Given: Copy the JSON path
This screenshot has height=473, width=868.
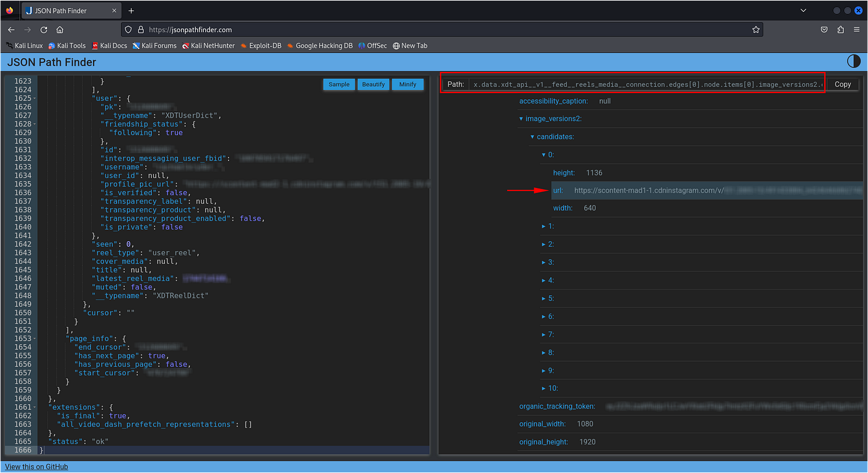Looking at the screenshot, I should point(843,84).
